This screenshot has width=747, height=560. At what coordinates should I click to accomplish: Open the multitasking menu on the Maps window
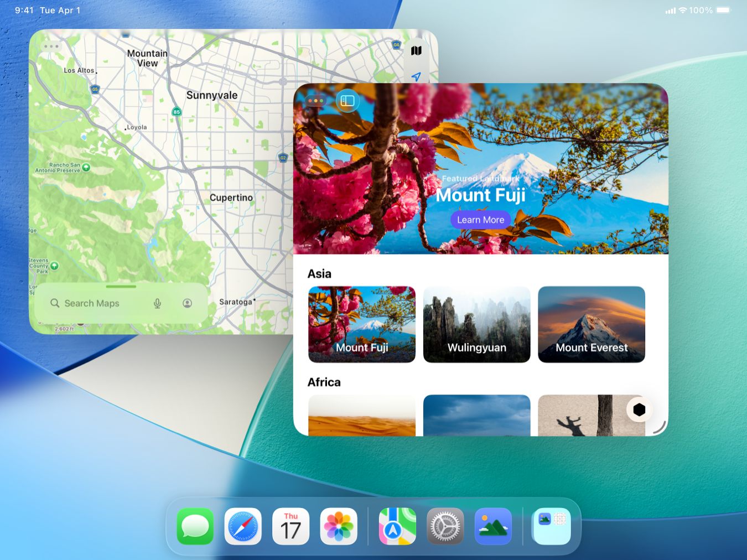pyautogui.click(x=51, y=46)
